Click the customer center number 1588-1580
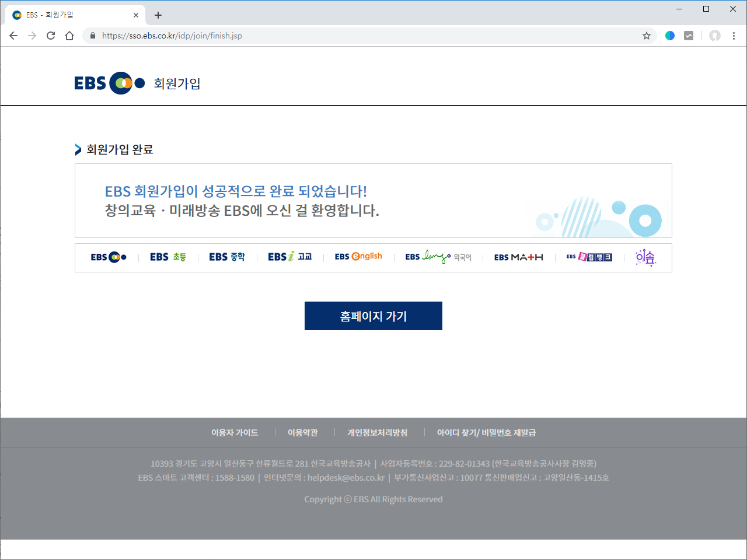 point(235,478)
